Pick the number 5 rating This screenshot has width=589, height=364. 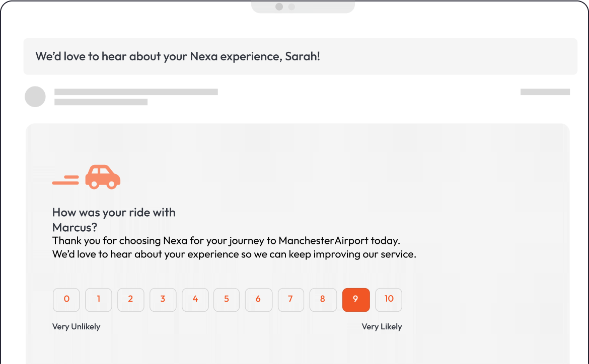click(x=227, y=300)
